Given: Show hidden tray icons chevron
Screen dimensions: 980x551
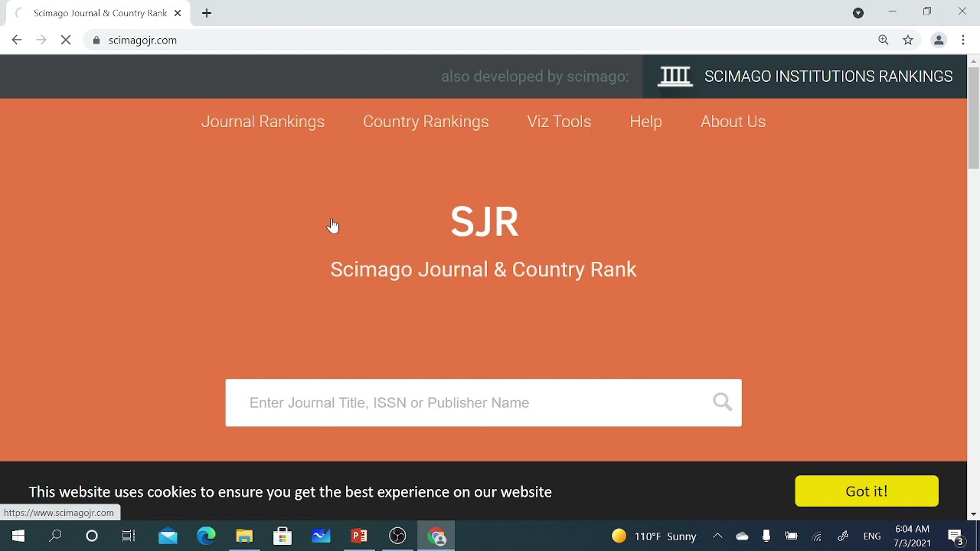Looking at the screenshot, I should point(717,536).
